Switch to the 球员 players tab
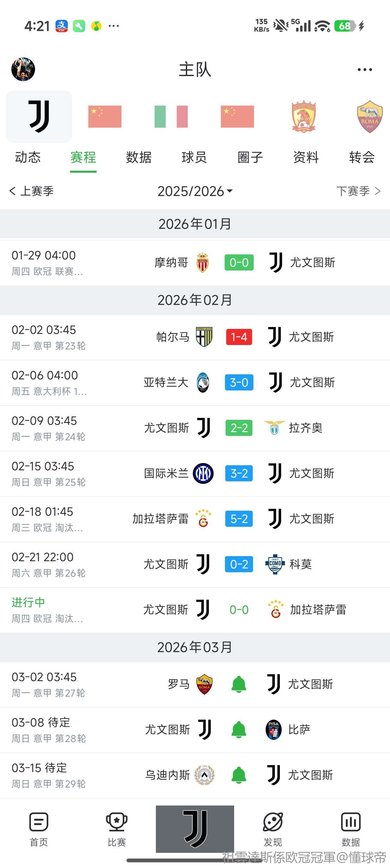The width and height of the screenshot is (390, 868). tap(194, 158)
